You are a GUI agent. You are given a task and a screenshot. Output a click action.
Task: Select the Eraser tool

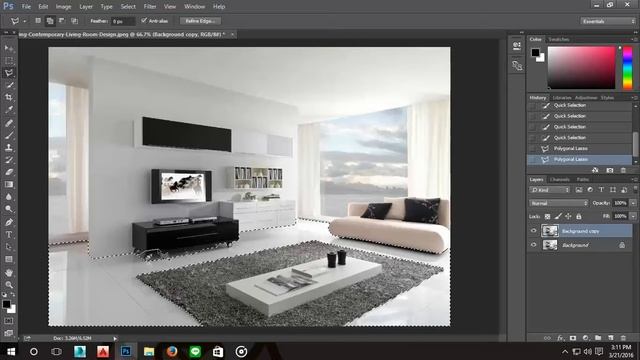9,172
